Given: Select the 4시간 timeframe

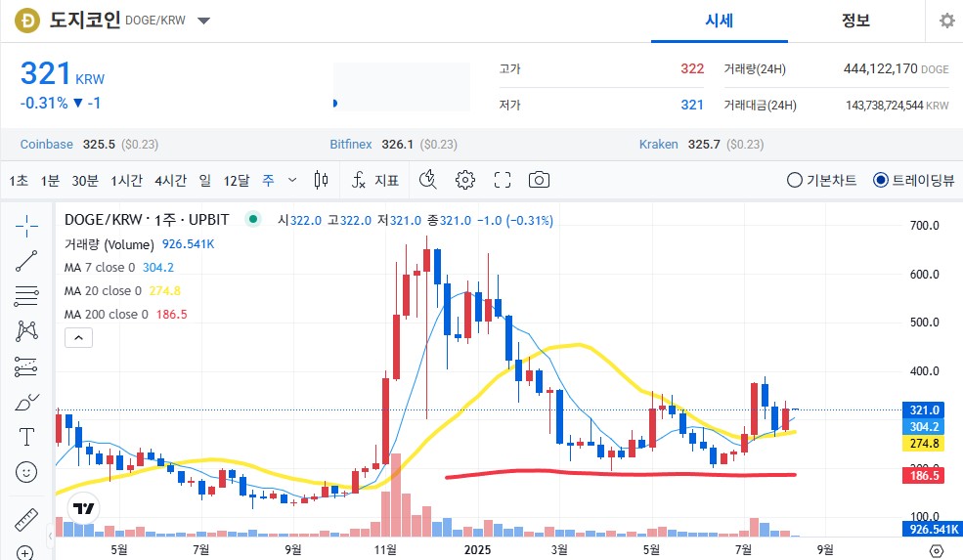Looking at the screenshot, I should coord(170,180).
